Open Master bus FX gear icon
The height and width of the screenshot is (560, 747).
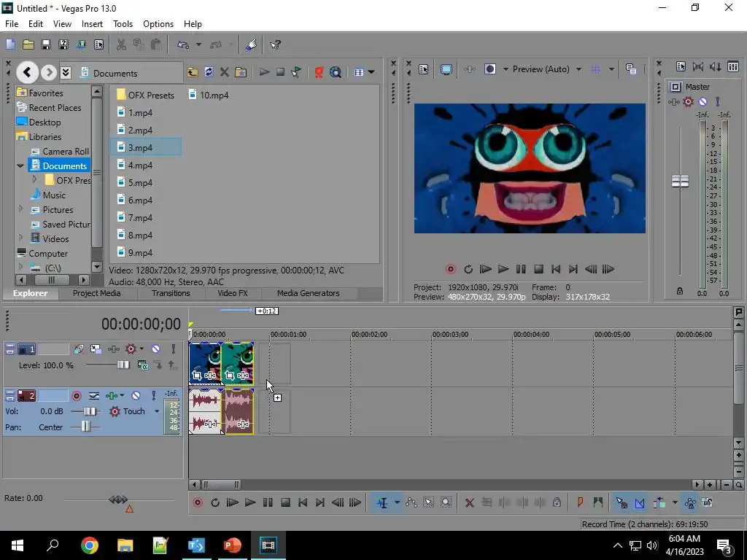pos(688,101)
